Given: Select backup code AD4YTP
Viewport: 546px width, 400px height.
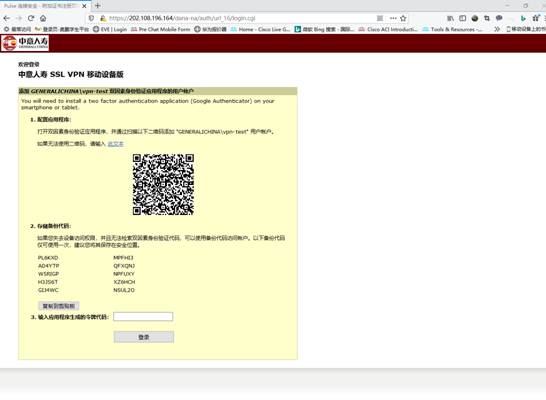Looking at the screenshot, I should pos(48,266).
